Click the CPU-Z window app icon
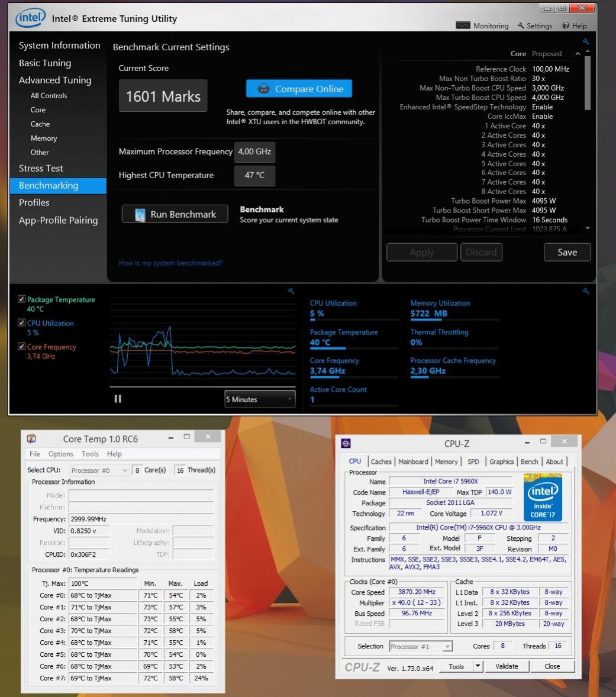616x697 pixels. pyautogui.click(x=346, y=443)
